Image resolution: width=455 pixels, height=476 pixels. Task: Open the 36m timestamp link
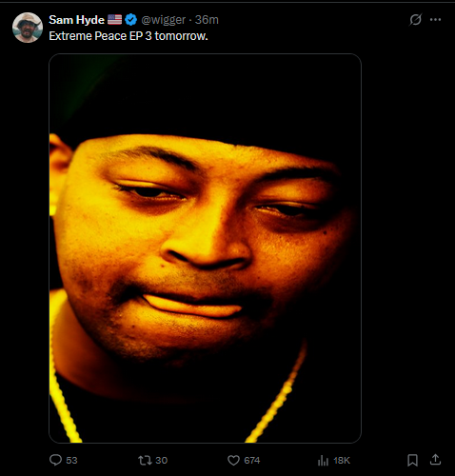207,20
